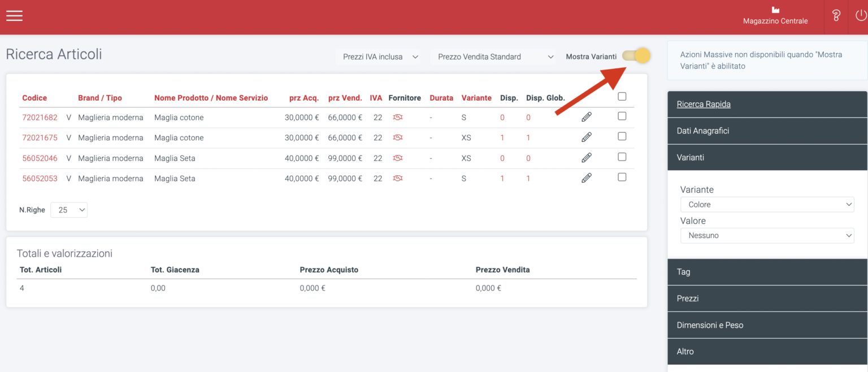Select the checkbox for article 72021675
The height and width of the screenshot is (372, 868).
click(x=622, y=136)
